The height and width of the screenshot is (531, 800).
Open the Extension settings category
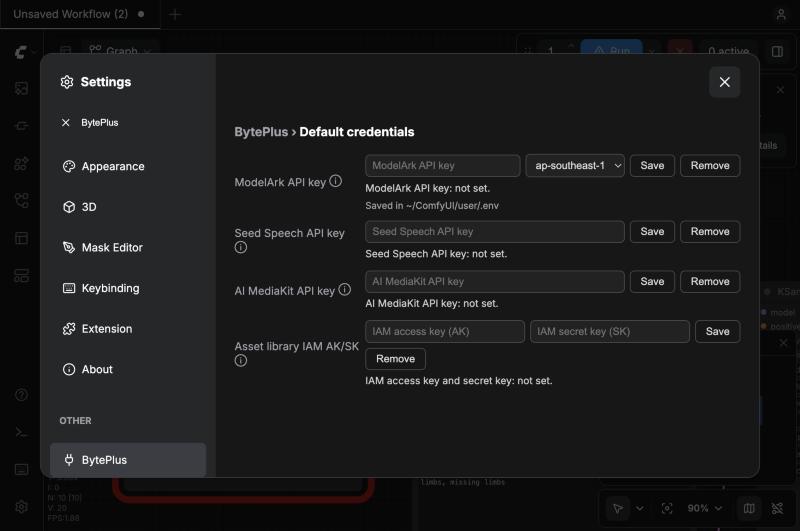pos(128,328)
